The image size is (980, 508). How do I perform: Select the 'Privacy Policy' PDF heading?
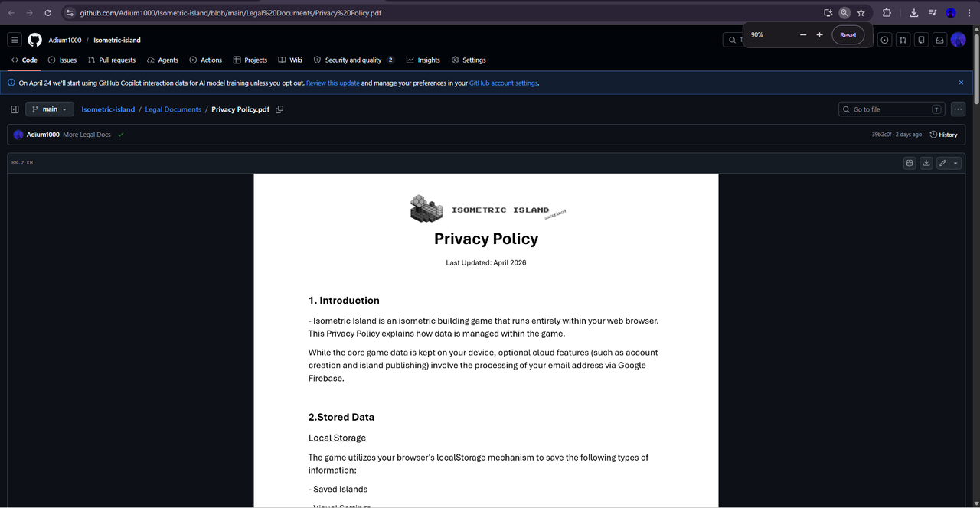coord(486,239)
